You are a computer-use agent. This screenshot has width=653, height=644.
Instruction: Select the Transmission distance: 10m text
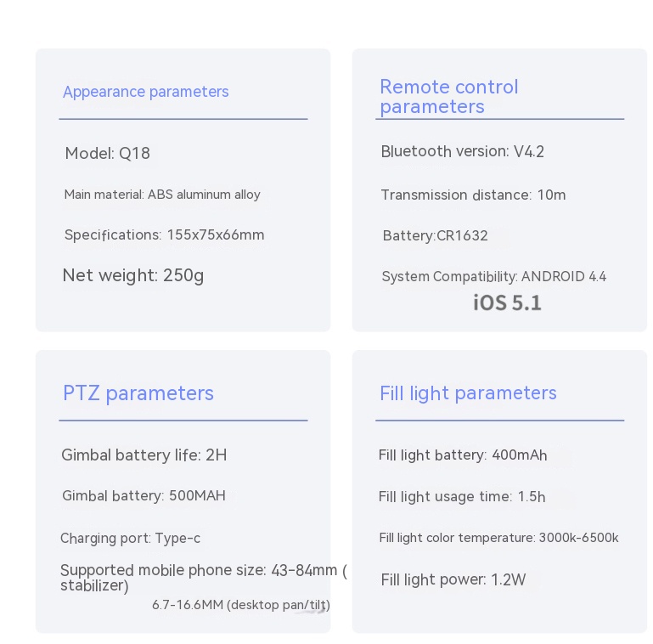click(x=473, y=195)
